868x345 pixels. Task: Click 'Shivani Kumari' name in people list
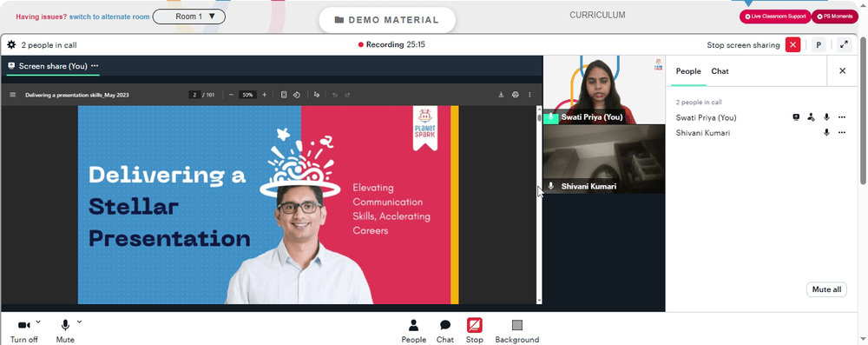[702, 133]
